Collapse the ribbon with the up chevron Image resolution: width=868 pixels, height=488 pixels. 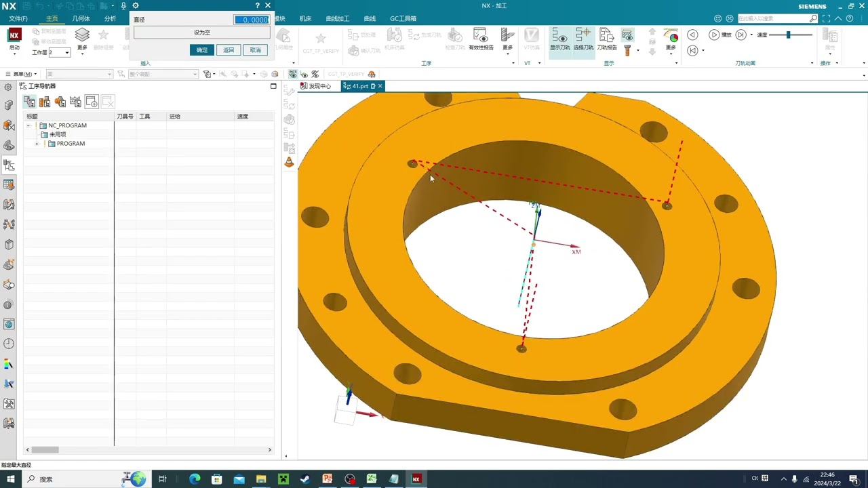pos(839,18)
